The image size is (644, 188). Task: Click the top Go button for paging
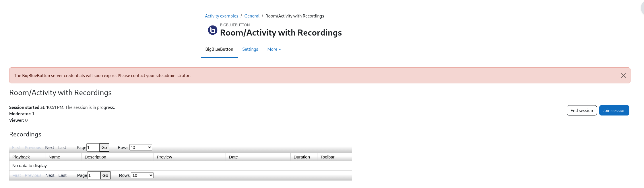pos(104,147)
